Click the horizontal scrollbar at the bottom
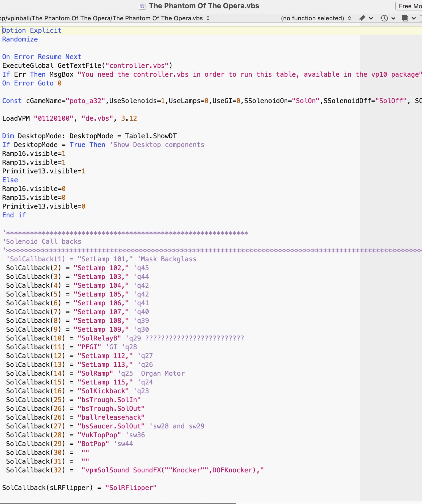422x504 pixels. [x=118, y=503]
